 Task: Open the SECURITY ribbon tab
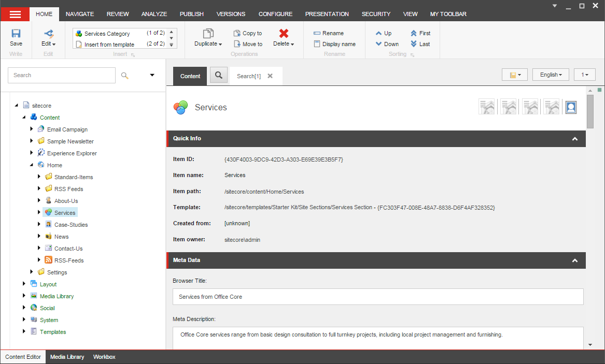pos(376,14)
